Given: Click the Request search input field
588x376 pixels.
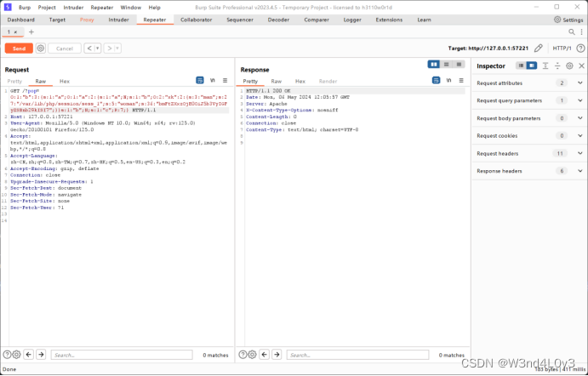Looking at the screenshot, I should (122, 355).
